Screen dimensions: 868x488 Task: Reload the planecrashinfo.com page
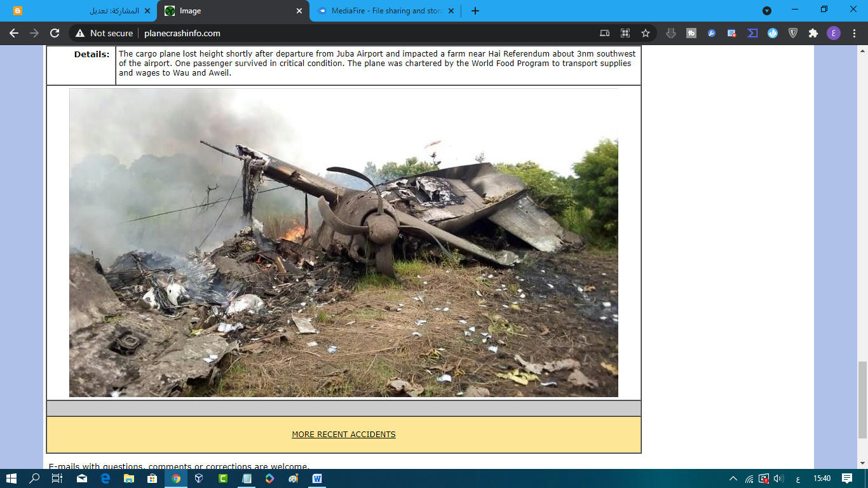(x=55, y=33)
